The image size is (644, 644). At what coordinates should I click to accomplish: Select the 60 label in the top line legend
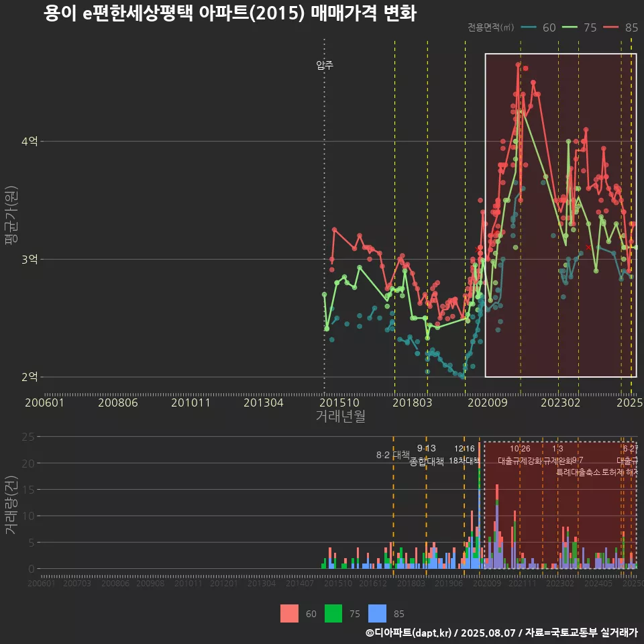(x=549, y=28)
